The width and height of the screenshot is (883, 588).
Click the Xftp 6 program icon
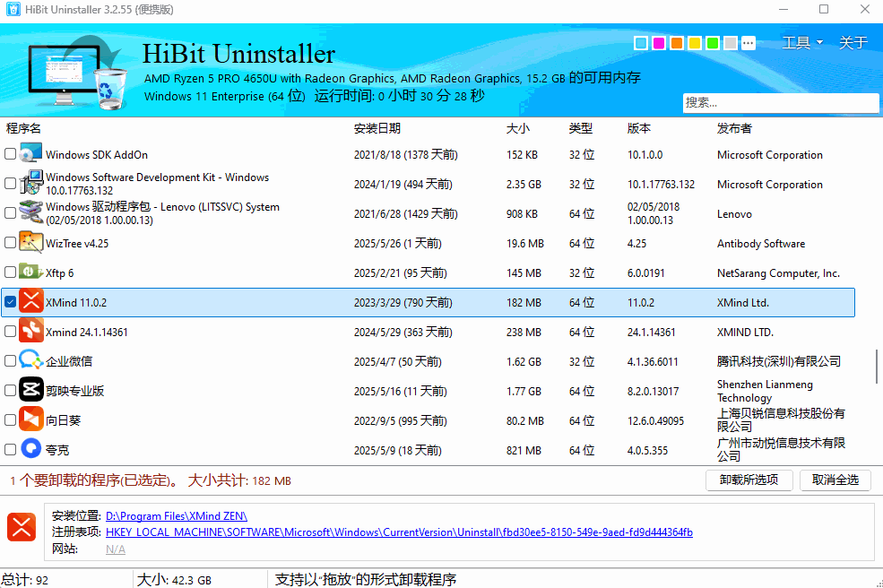click(31, 272)
